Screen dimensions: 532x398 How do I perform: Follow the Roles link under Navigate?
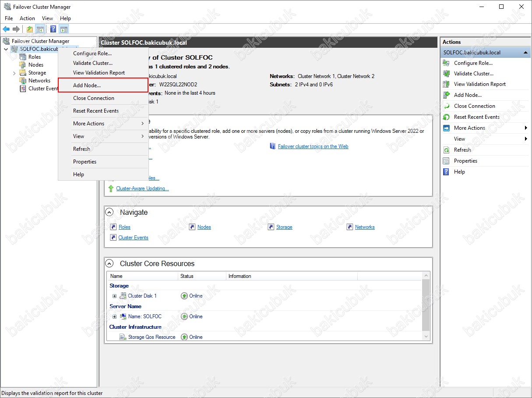pos(124,227)
